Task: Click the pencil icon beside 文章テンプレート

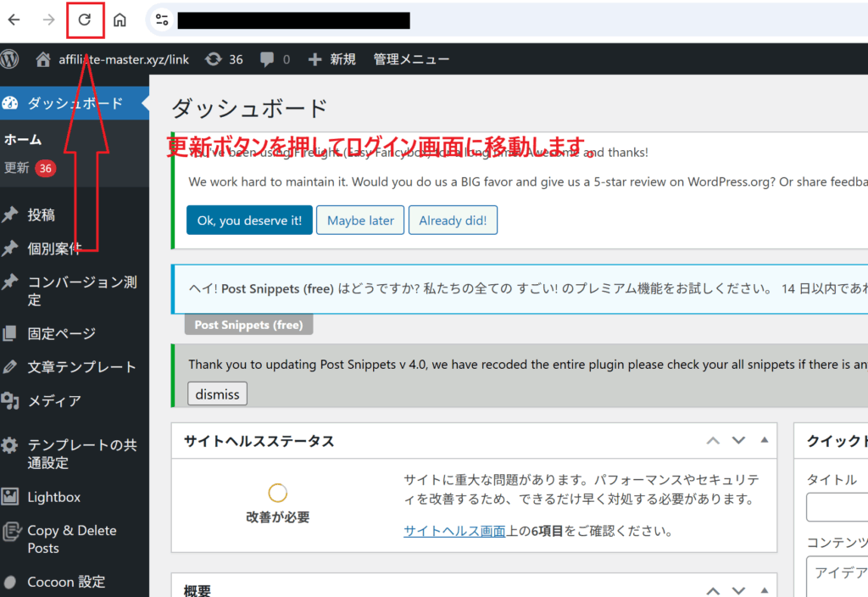Action: pyautogui.click(x=10, y=366)
